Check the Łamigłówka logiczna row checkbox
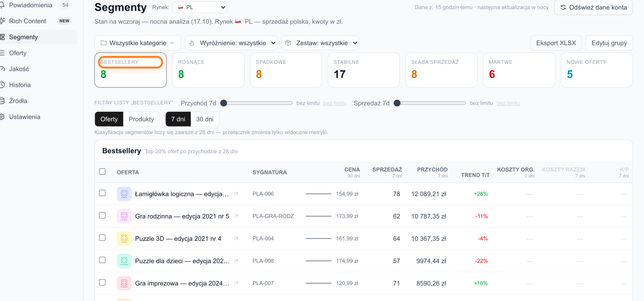644x301 pixels. [102, 193]
